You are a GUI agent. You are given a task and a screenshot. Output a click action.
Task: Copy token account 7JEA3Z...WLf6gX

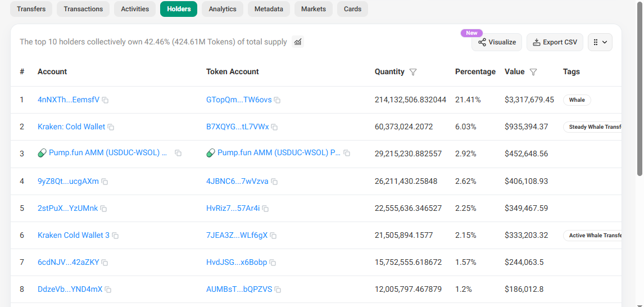(274, 236)
